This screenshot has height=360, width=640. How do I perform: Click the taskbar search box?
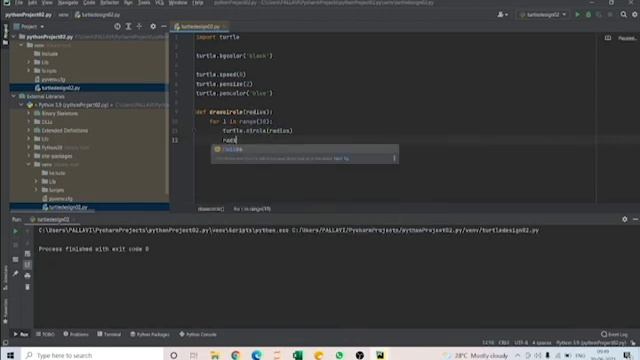point(92,355)
